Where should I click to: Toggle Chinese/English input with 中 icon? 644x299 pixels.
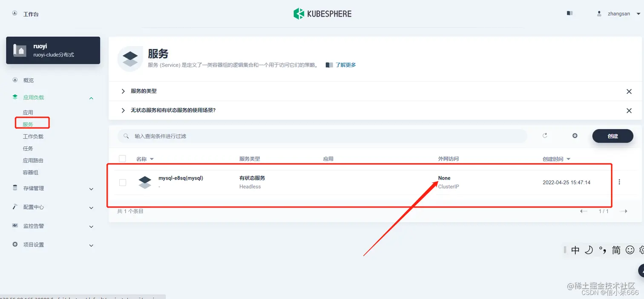tap(575, 250)
